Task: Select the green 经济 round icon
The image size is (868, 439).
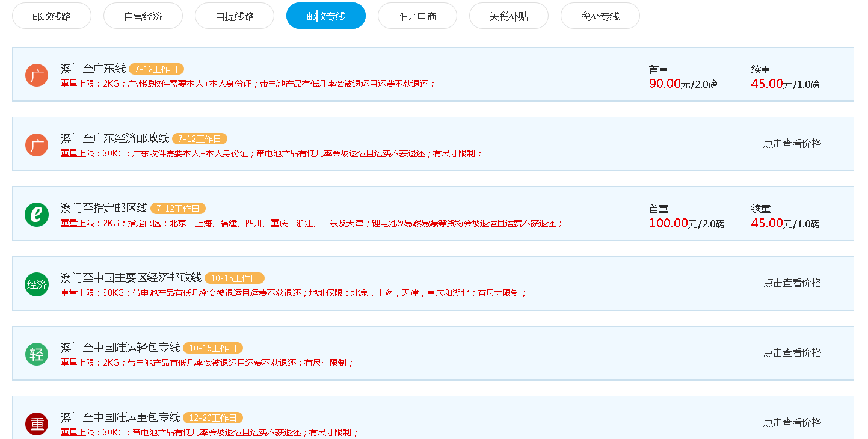Action: 37,284
